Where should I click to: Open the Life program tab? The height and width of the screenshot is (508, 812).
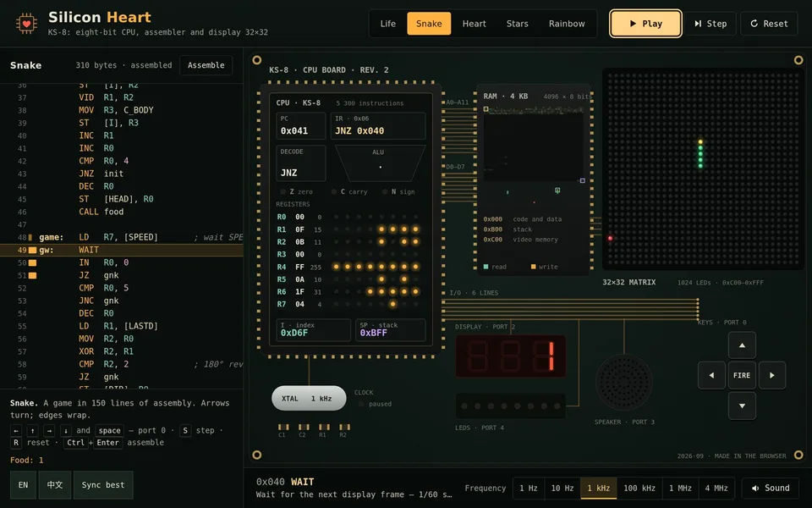[x=388, y=24]
